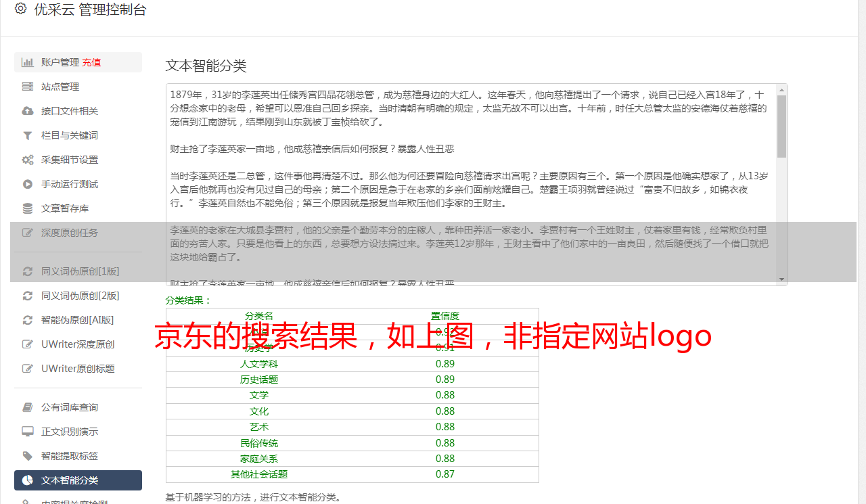Click the bar chart icon for 账户管理
The image size is (866, 504).
coord(28,62)
